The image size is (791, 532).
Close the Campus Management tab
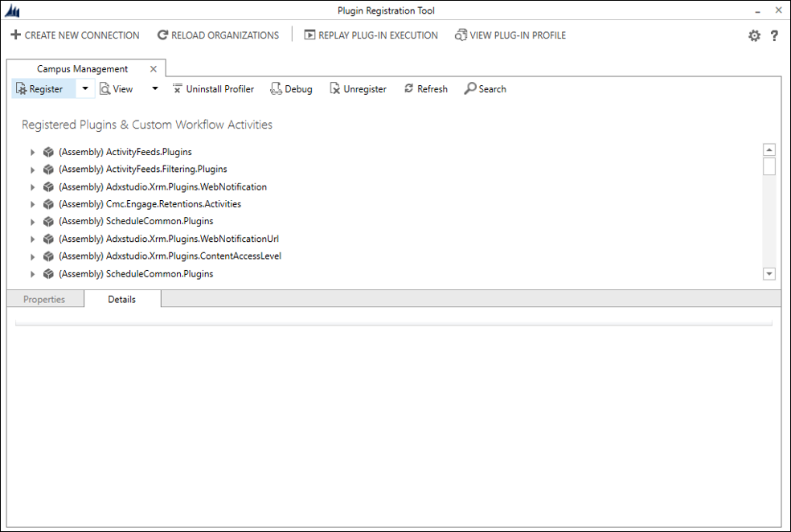tap(154, 69)
